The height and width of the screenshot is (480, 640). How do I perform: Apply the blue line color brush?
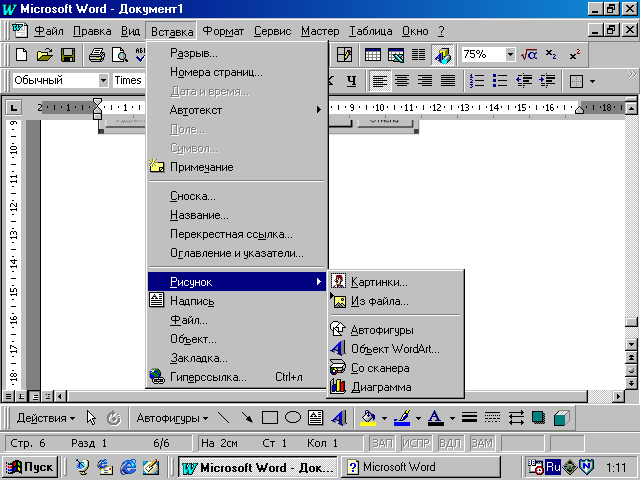[x=402, y=418]
